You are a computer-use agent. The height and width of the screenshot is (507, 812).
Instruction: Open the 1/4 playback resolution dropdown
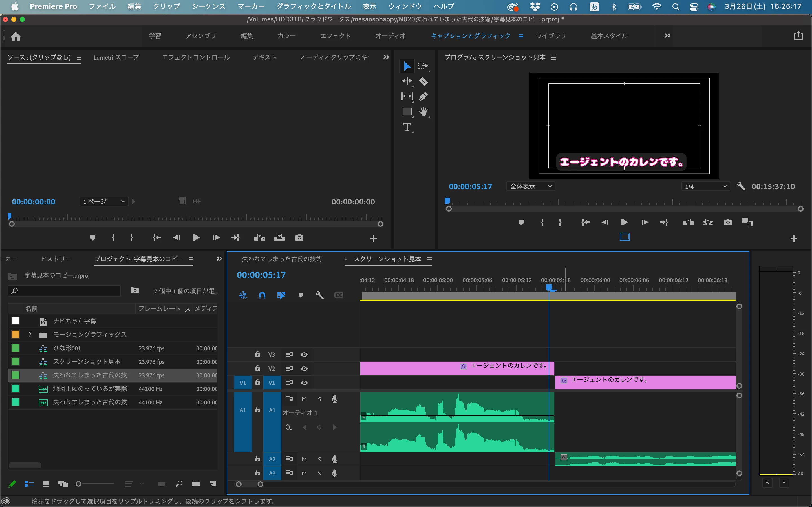(705, 186)
